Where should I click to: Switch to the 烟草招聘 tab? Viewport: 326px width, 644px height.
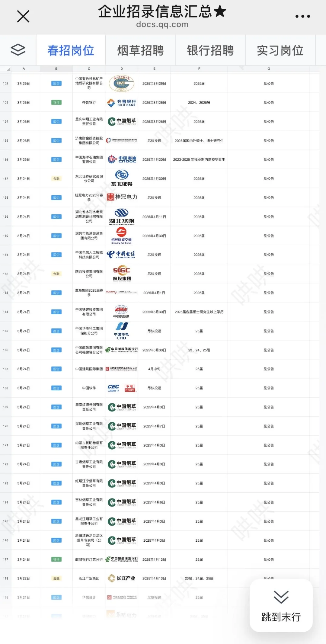[x=141, y=50]
